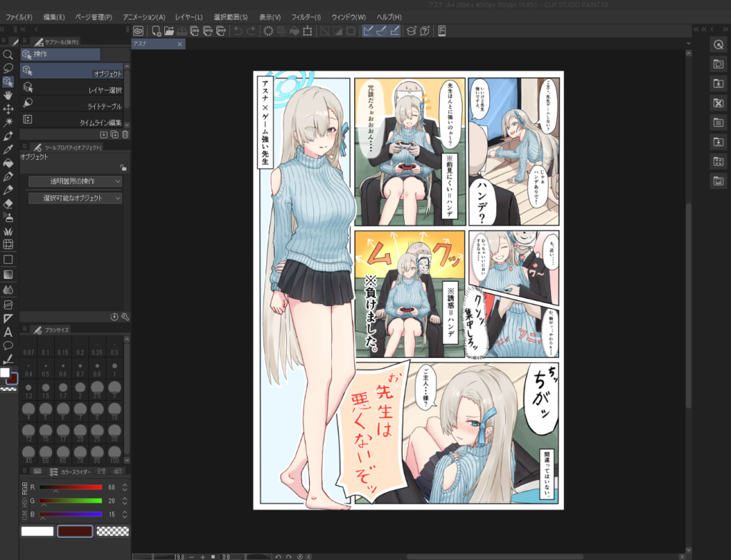
Task: Adjust the G value stepper arrows
Action: [x=124, y=501]
